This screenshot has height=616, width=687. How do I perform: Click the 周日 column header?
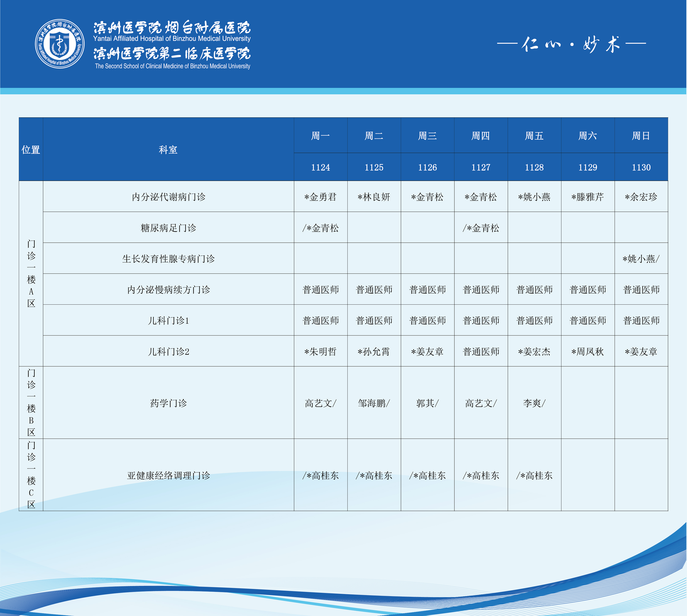pos(641,136)
